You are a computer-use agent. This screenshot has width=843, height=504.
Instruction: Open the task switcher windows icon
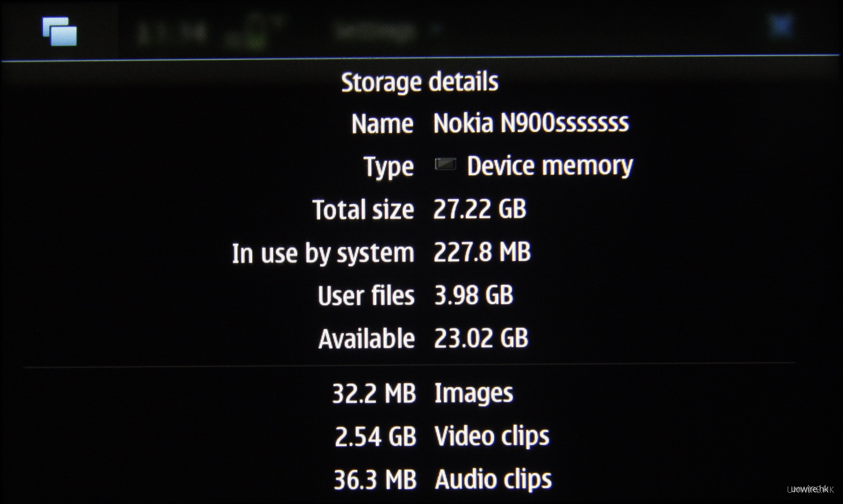[x=59, y=31]
